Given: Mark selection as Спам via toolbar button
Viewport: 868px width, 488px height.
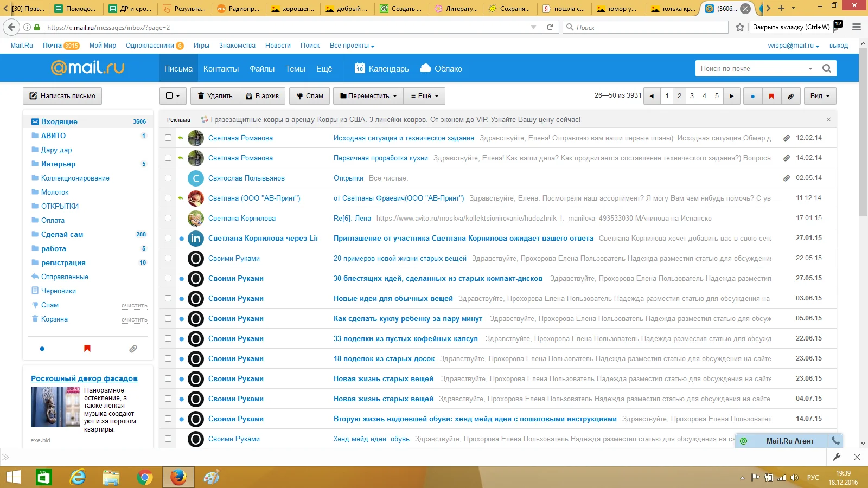Looking at the screenshot, I should click(310, 96).
